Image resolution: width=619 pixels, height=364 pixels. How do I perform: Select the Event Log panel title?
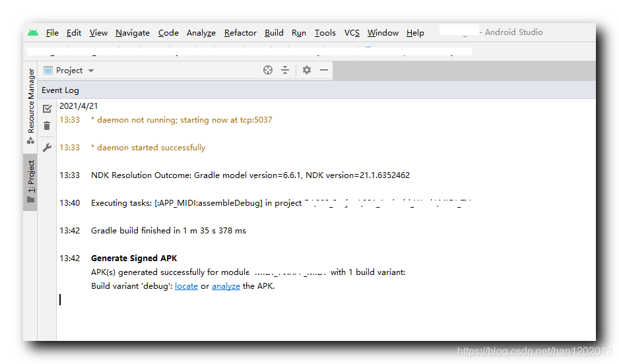[61, 90]
